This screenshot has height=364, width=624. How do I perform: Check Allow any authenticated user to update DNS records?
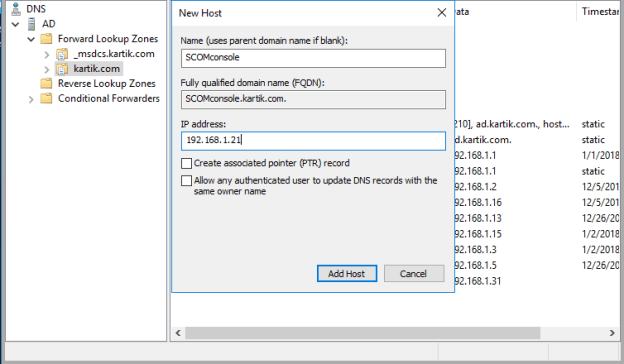(186, 181)
